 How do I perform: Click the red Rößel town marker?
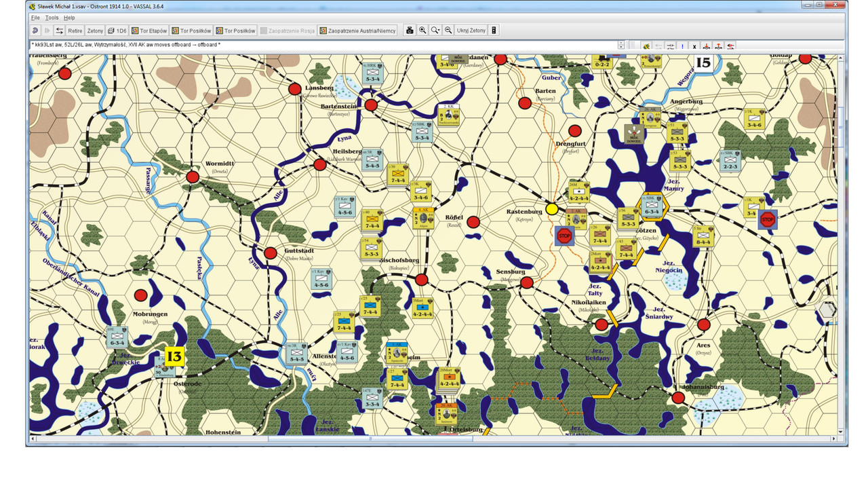click(473, 222)
